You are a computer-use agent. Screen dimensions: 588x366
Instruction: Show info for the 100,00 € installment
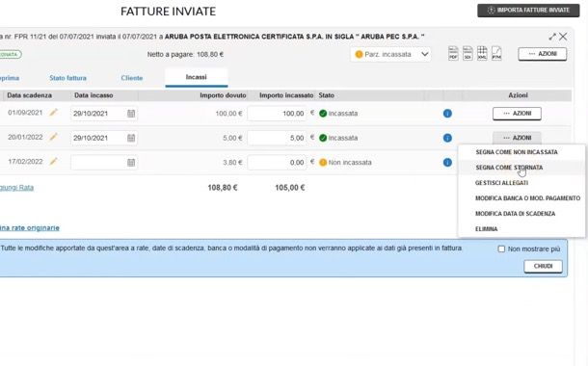(x=447, y=114)
